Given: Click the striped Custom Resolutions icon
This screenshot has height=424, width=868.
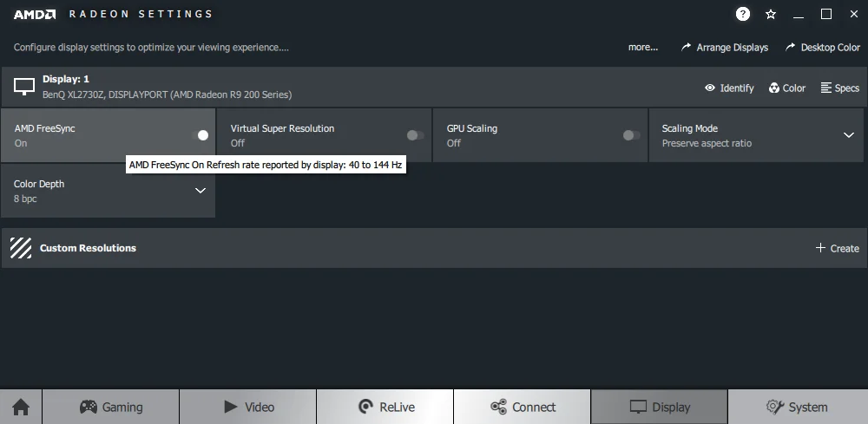Looking at the screenshot, I should click(x=21, y=248).
